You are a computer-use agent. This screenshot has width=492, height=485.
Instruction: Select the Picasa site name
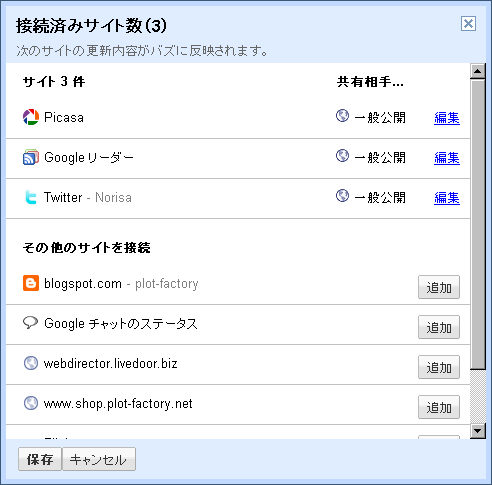click(x=64, y=117)
